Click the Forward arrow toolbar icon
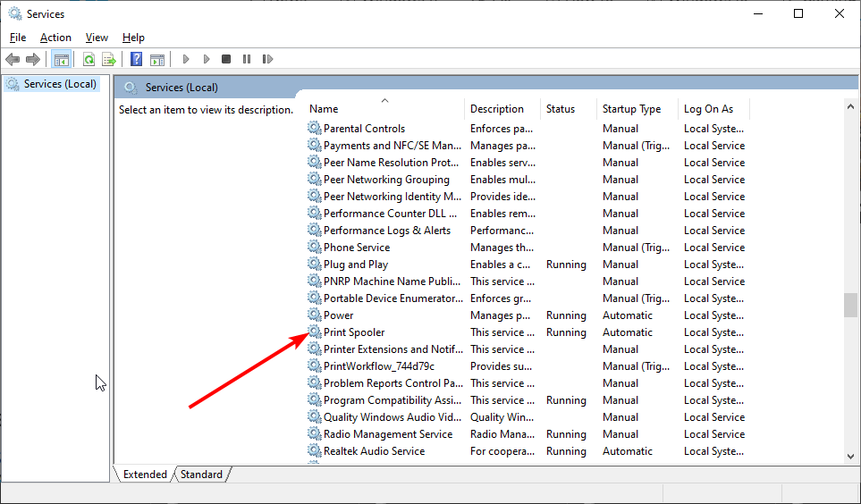The image size is (861, 504). tap(33, 59)
